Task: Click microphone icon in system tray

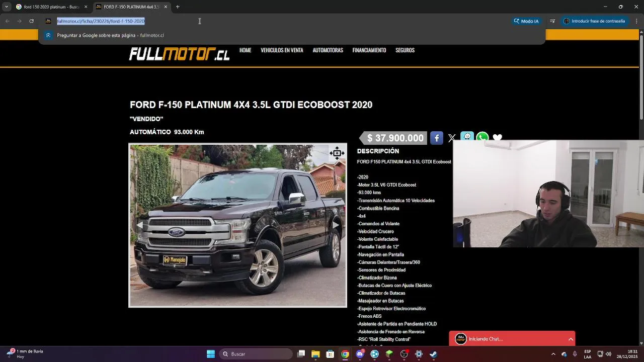Action: coord(575,354)
